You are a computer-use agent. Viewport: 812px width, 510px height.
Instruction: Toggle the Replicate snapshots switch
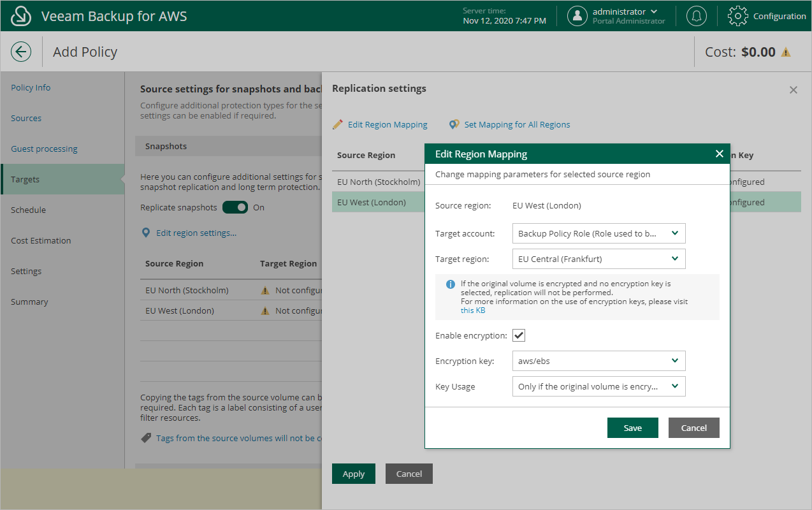pyautogui.click(x=235, y=207)
